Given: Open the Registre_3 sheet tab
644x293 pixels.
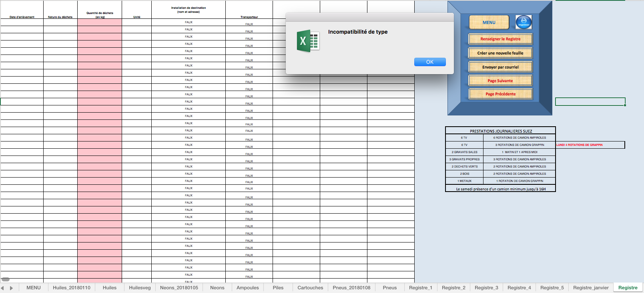Looking at the screenshot, I should coord(486,288).
